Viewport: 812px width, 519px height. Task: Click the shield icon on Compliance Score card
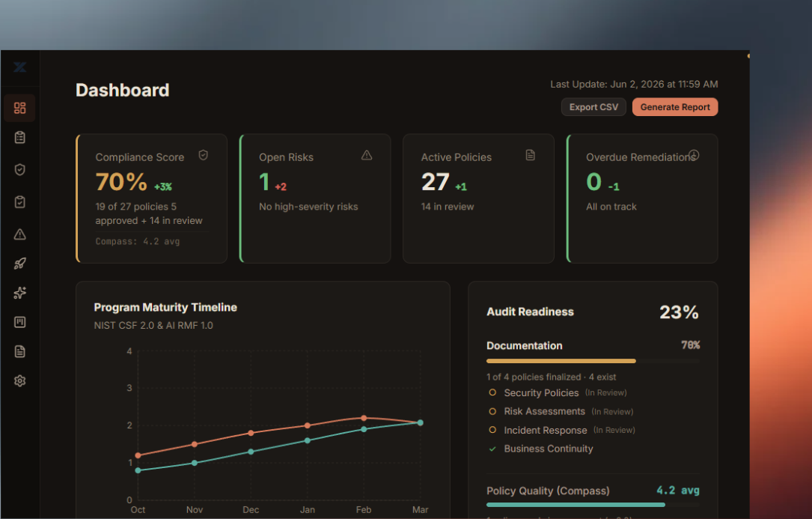click(x=204, y=155)
